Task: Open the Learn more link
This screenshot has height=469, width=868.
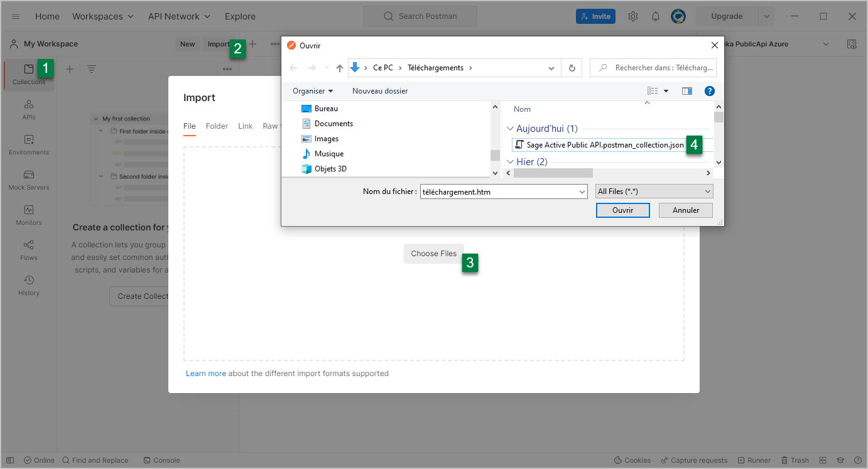Action: pyautogui.click(x=206, y=374)
